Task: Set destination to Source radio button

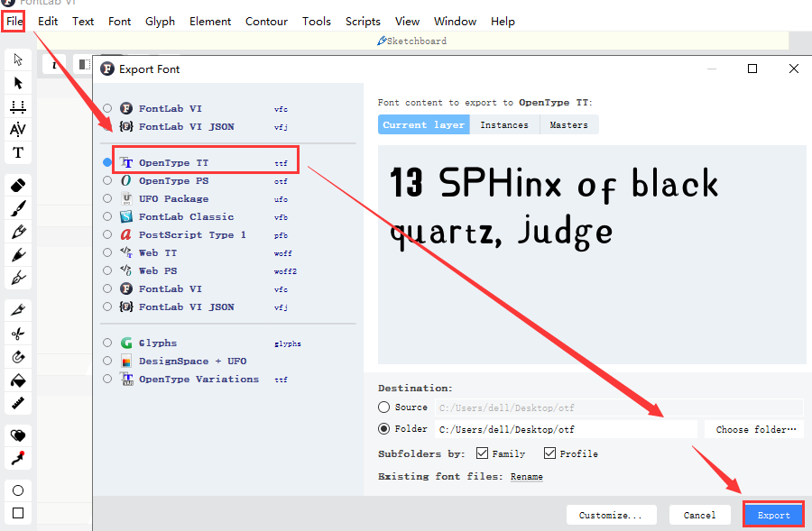Action: pos(383,407)
